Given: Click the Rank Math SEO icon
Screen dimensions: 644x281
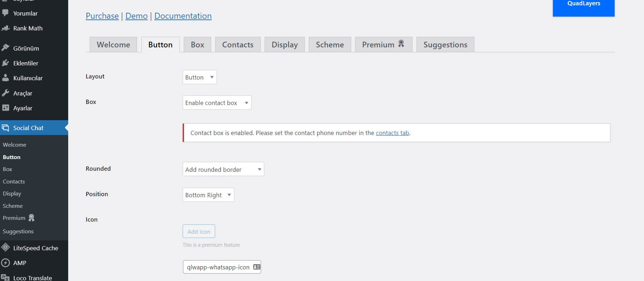Looking at the screenshot, I should point(5,28).
